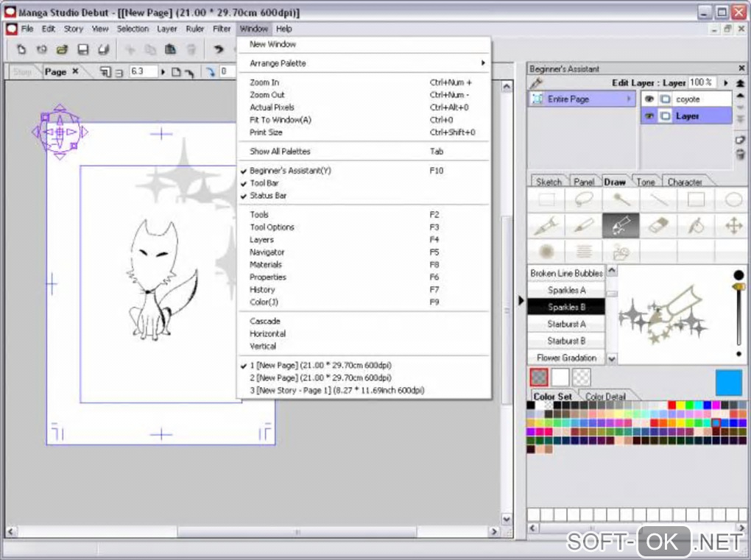Choose Show All Palettes menu entry
Image resolution: width=751 pixels, height=560 pixels.
(x=364, y=152)
